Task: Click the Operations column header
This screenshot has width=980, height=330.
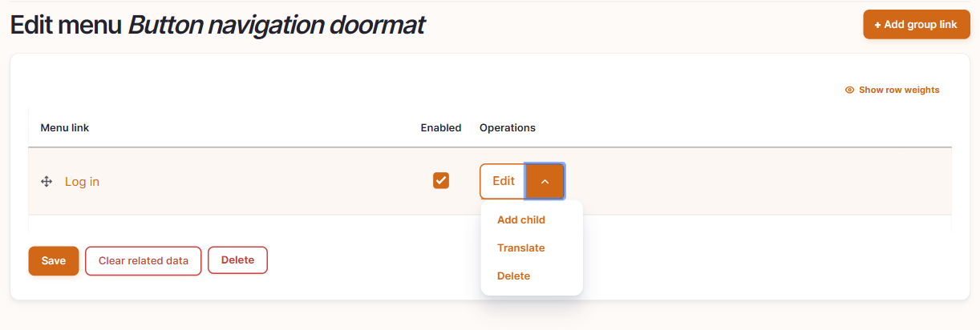Action: tap(508, 127)
